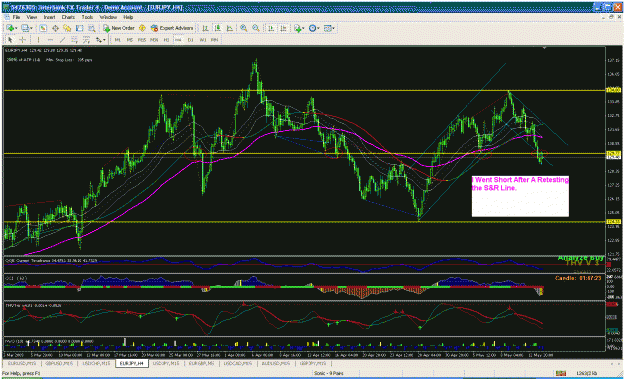Switch chart to candlesticks type
Viewport: 625px width, 379px height.
pos(218,28)
